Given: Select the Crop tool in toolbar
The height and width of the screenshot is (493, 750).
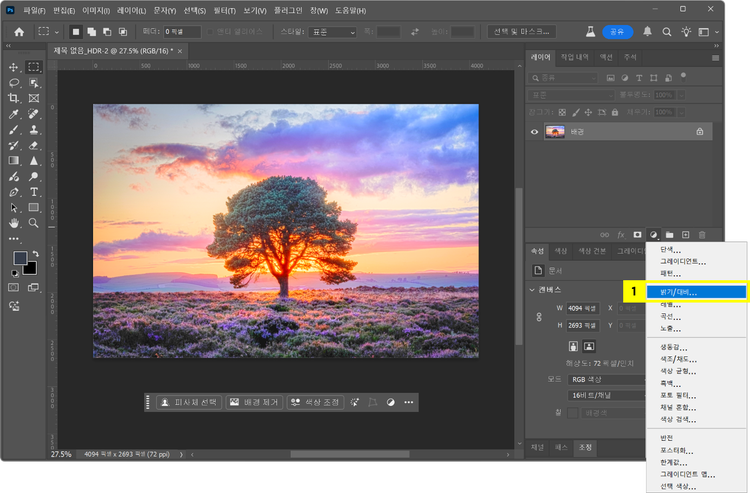Looking at the screenshot, I should pyautogui.click(x=14, y=98).
